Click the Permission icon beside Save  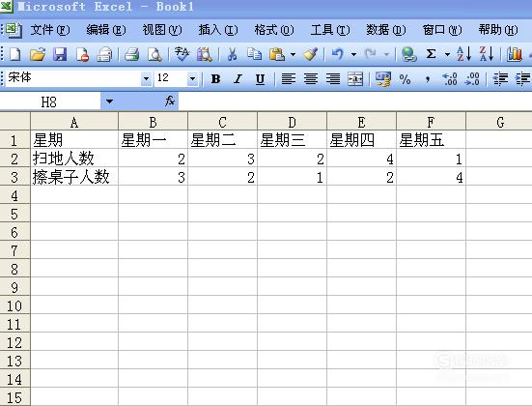[82, 54]
